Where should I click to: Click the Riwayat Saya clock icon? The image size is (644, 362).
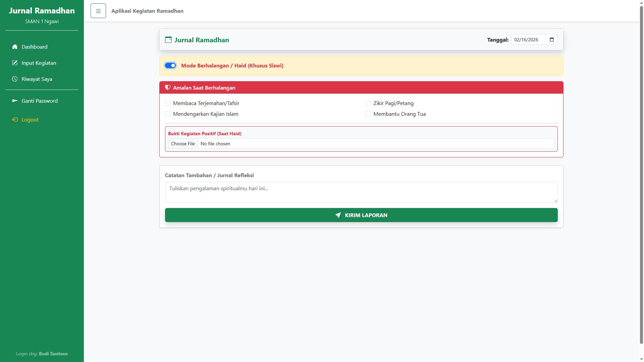(15, 79)
